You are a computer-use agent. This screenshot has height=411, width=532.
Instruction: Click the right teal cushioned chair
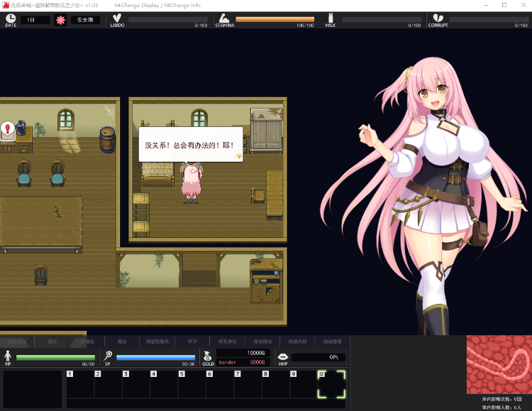click(57, 173)
